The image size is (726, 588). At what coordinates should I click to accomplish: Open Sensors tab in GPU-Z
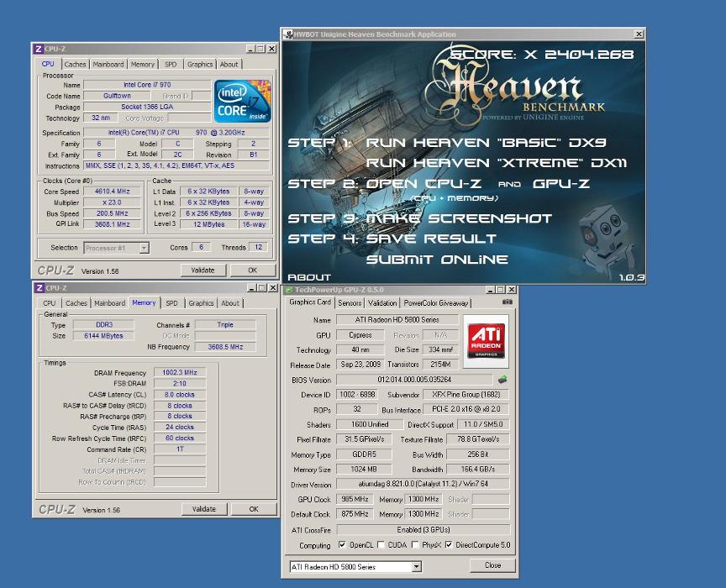click(x=350, y=302)
